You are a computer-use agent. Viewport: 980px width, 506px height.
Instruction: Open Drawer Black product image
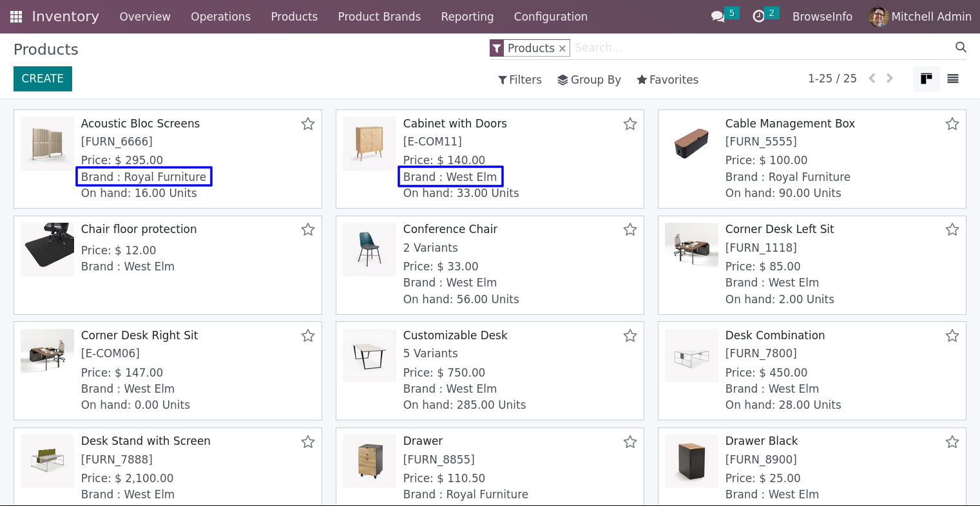pyautogui.click(x=691, y=461)
